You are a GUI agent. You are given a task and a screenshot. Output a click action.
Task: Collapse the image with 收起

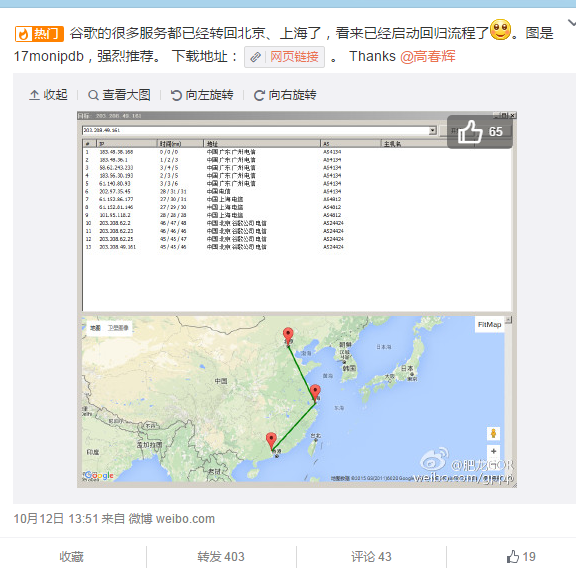tap(48, 95)
